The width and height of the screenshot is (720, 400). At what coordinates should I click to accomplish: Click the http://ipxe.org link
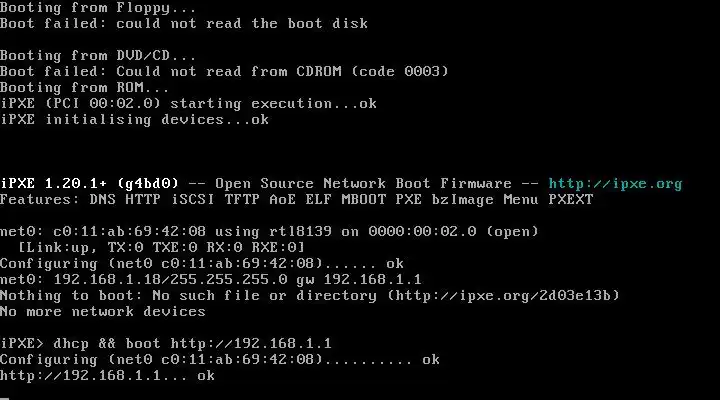click(x=615, y=184)
